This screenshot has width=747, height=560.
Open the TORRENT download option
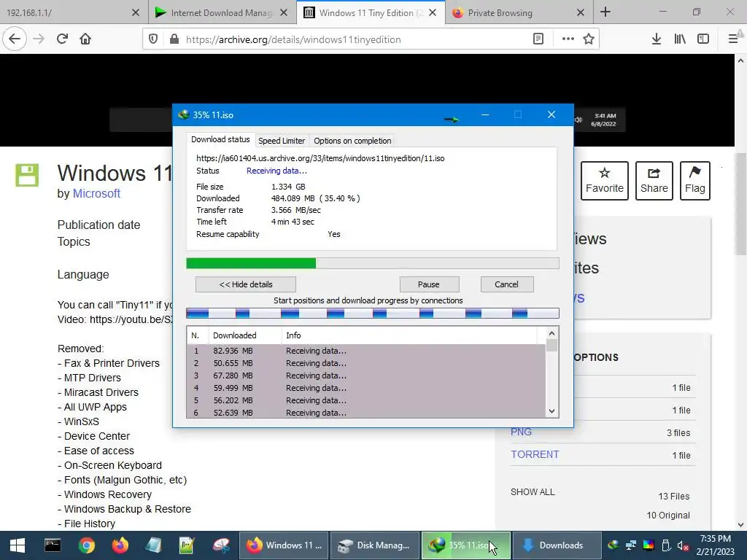click(535, 454)
